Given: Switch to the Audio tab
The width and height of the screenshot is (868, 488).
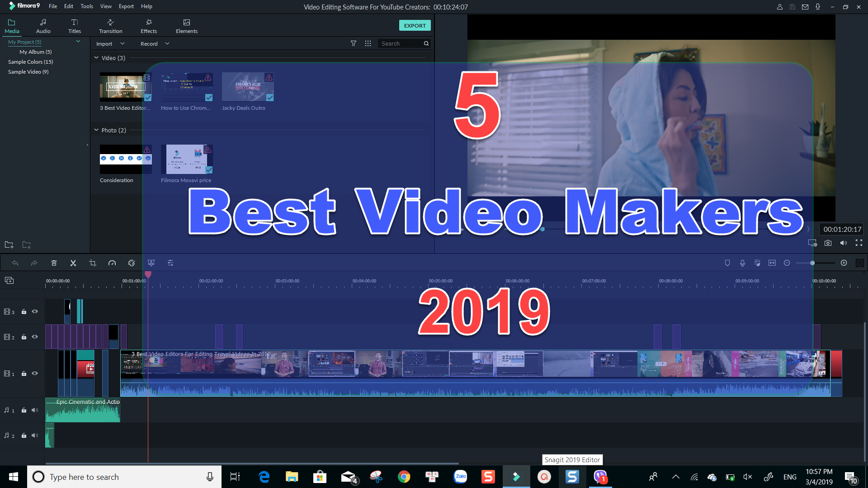Looking at the screenshot, I should pos(43,25).
